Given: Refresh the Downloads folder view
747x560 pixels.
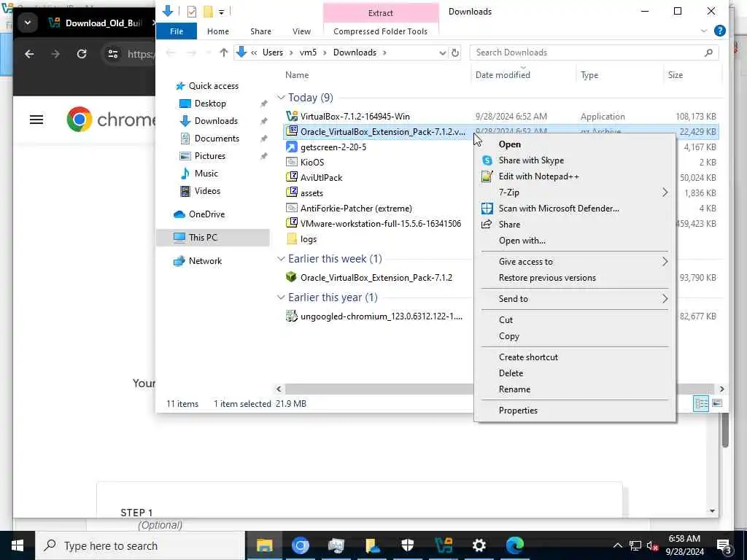Looking at the screenshot, I should [x=455, y=52].
